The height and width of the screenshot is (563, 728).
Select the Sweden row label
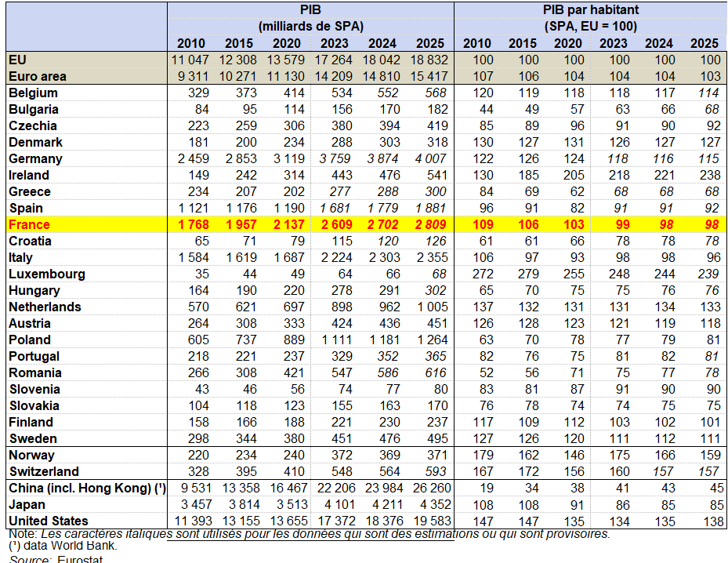pos(33,439)
